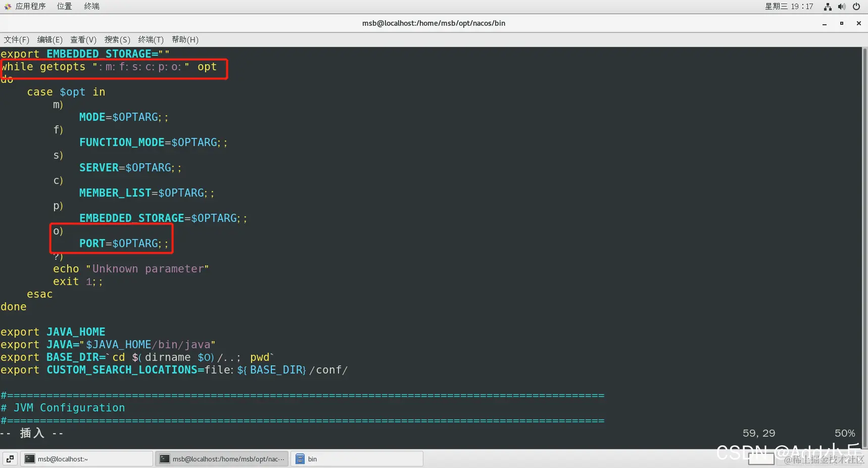
Task: Maximize the terminal window
Action: click(x=842, y=23)
